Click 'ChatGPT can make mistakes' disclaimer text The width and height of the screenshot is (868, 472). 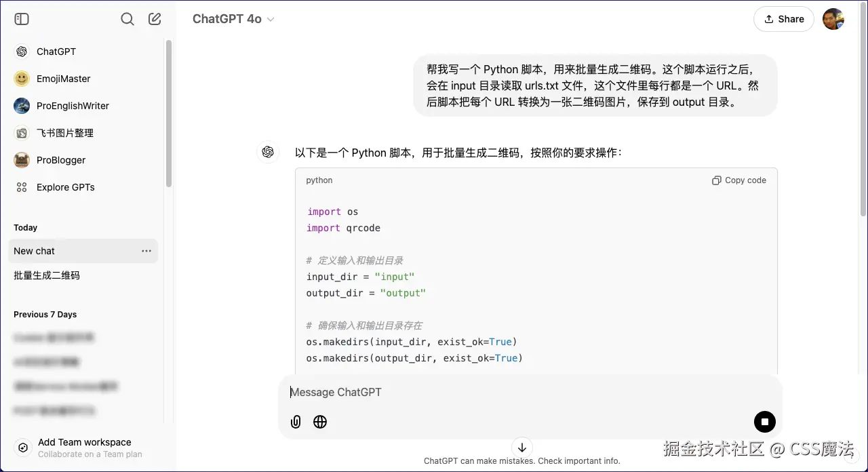coord(522,461)
